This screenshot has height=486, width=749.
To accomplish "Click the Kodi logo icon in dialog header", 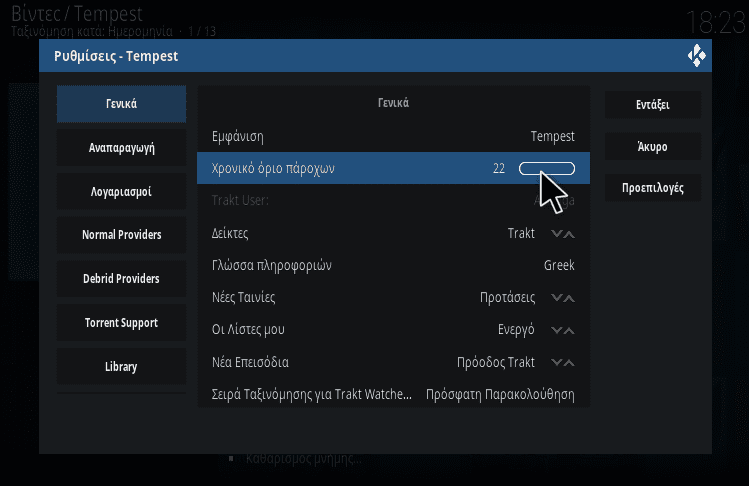I will pos(696,55).
